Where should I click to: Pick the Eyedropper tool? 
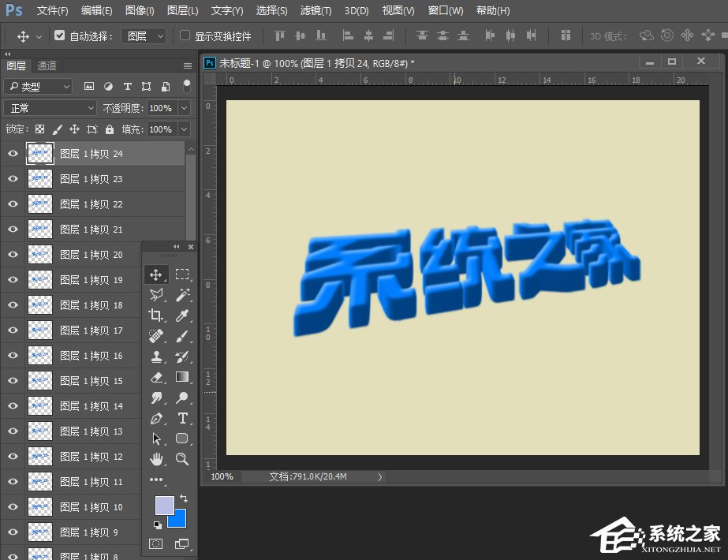[x=183, y=315]
